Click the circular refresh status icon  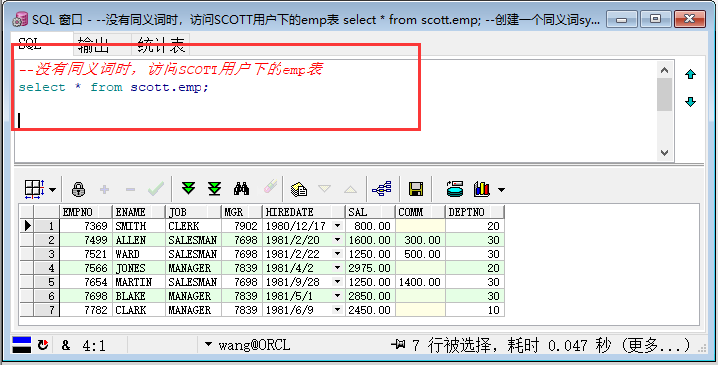[43, 345]
